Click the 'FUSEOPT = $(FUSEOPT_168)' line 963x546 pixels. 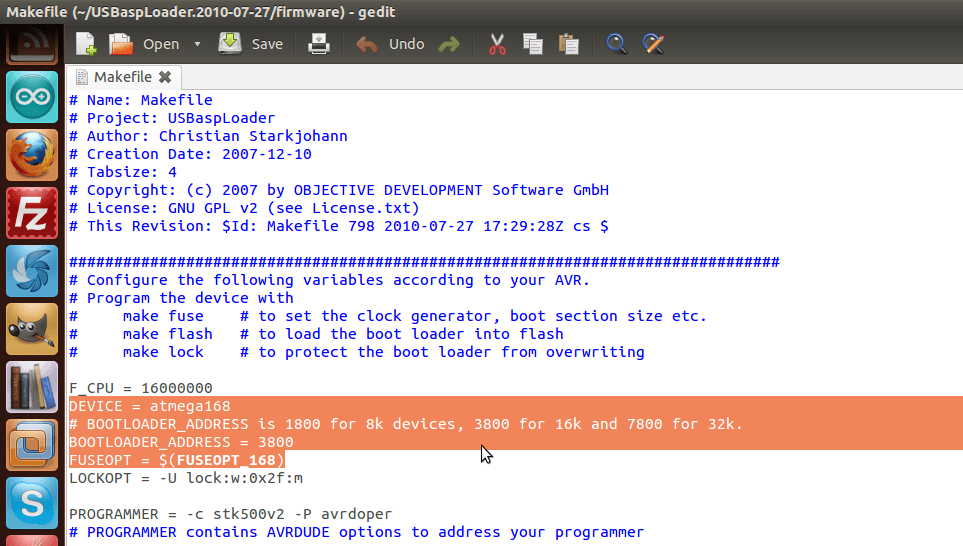point(177,460)
